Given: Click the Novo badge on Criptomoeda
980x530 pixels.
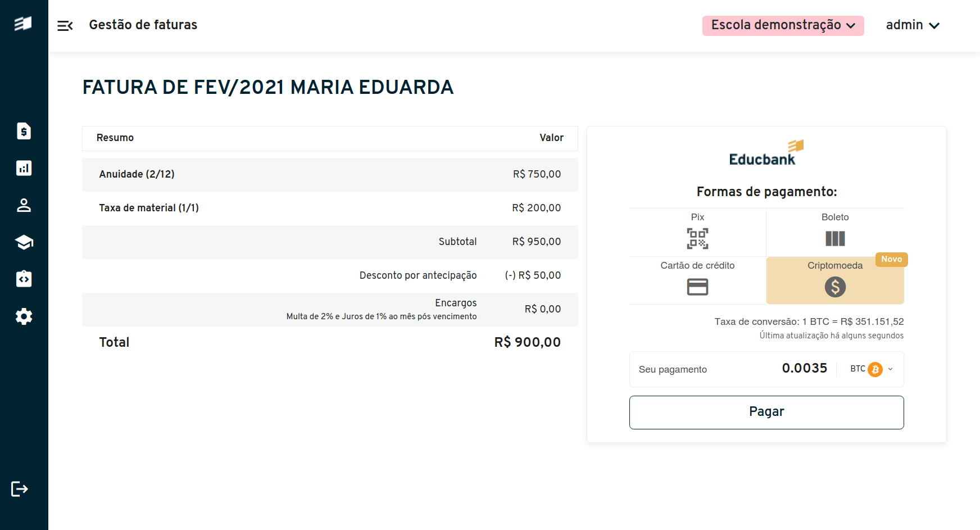Looking at the screenshot, I should point(892,259).
